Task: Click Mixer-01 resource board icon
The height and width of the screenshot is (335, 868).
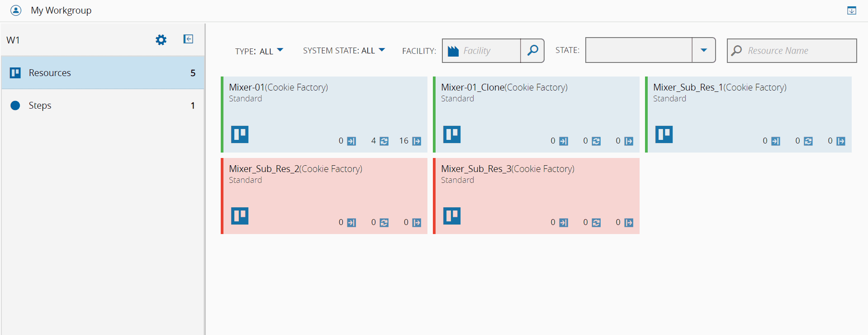Action: (240, 134)
